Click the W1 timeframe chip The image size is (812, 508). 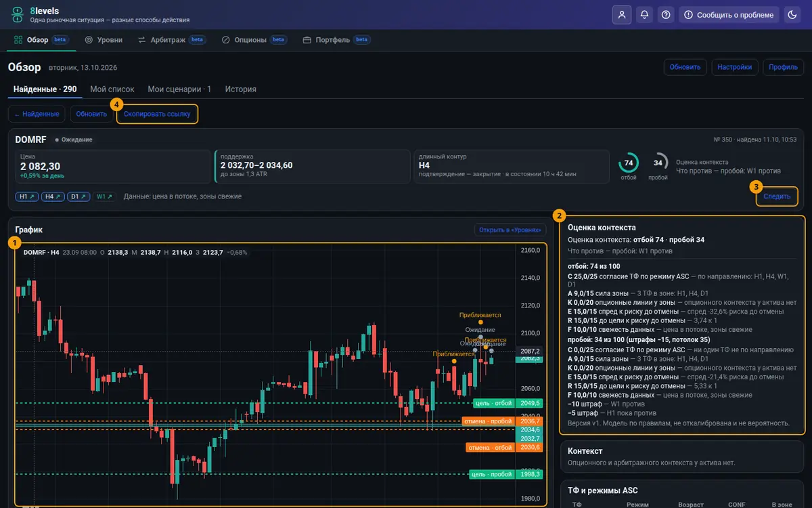pyautogui.click(x=104, y=196)
